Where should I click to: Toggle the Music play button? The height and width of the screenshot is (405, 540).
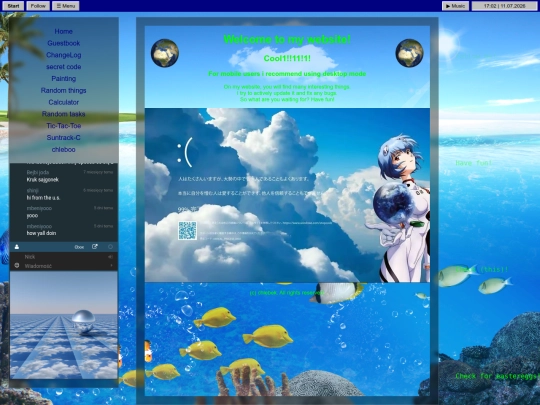point(455,6)
